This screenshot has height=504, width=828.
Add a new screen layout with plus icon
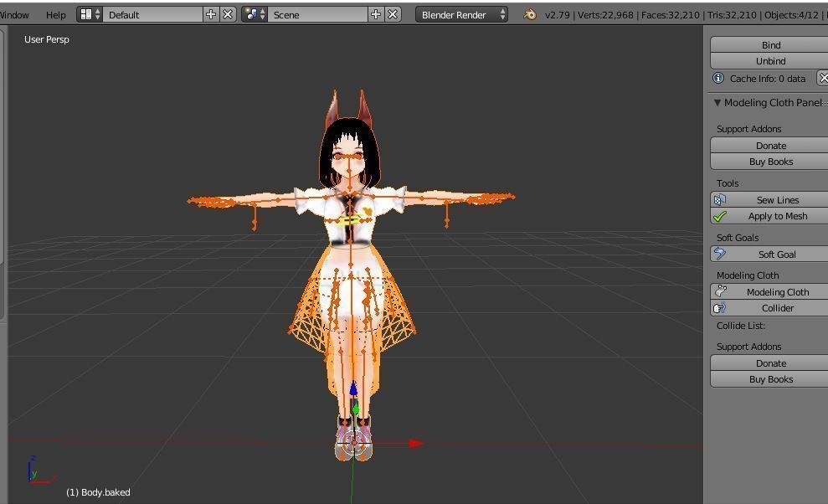pyautogui.click(x=211, y=15)
